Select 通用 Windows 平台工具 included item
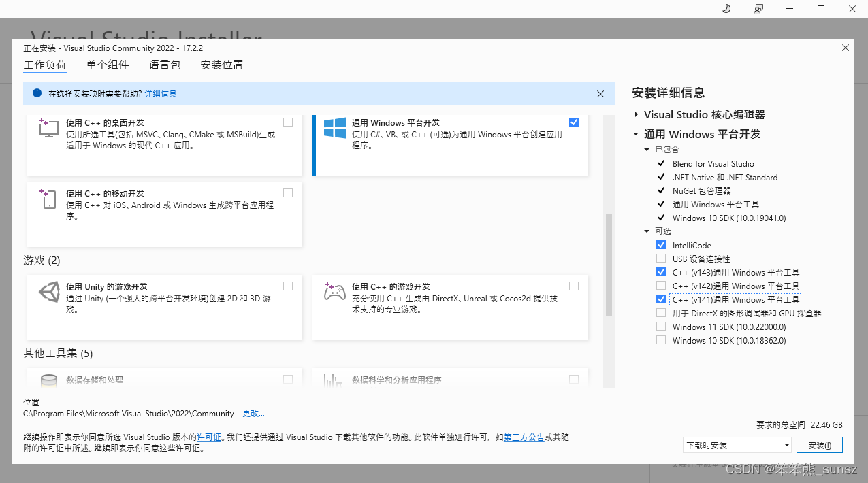Screen dimensions: 868x483 (716, 204)
